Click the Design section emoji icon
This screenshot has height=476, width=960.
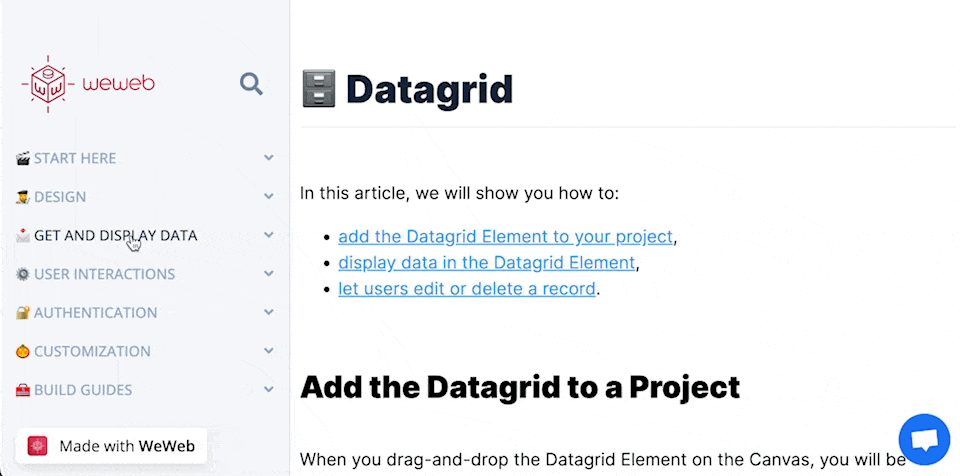click(23, 197)
